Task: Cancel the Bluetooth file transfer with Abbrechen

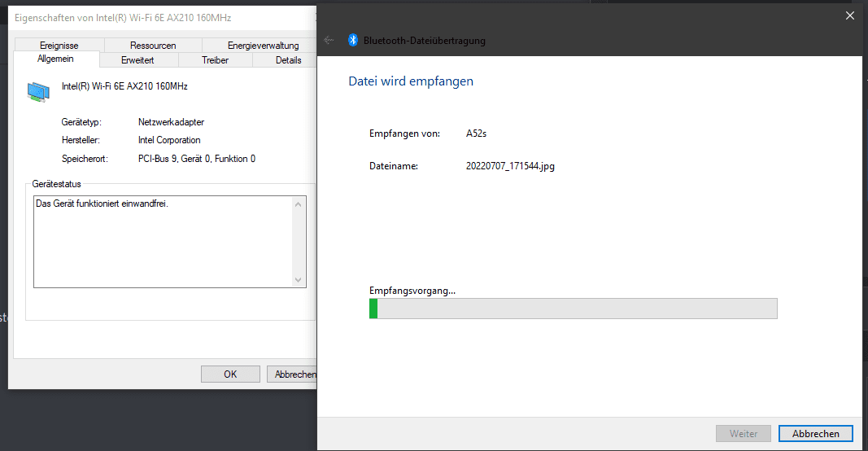Action: (x=815, y=434)
